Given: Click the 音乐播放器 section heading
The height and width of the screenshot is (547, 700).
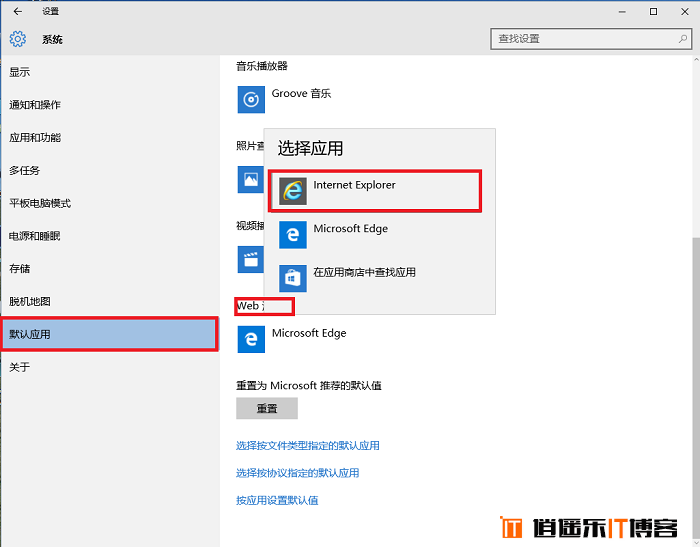Looking at the screenshot, I should coord(262,66).
